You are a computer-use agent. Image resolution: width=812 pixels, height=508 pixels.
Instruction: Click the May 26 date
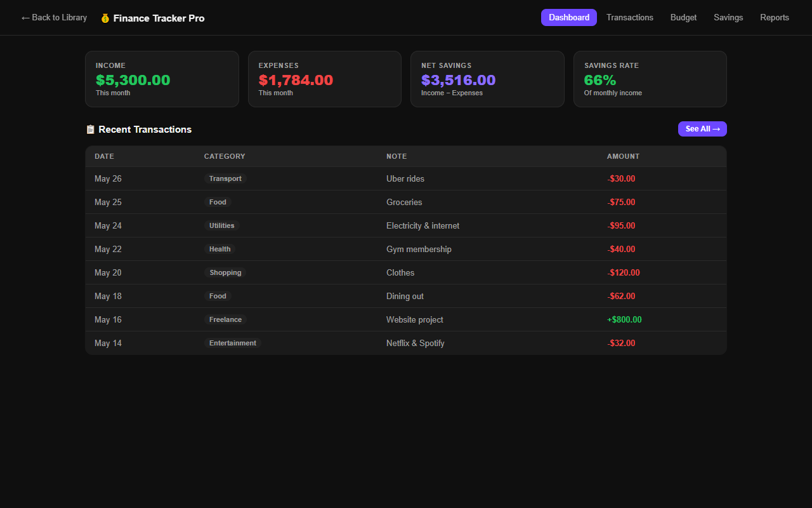click(x=108, y=178)
